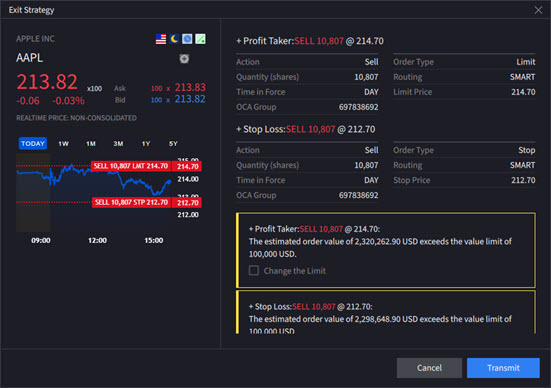Expand Profit Taker warning message heading

tap(314, 229)
